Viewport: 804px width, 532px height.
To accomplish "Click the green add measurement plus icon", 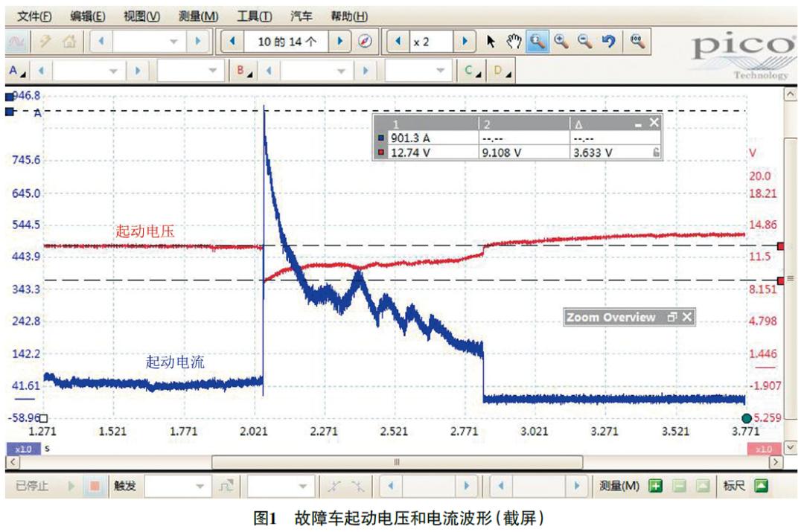I will tap(655, 485).
